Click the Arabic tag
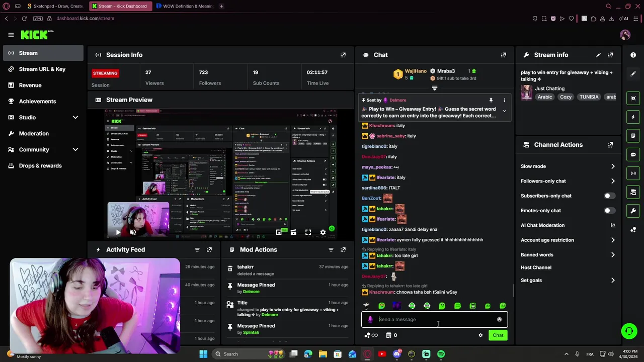 pos(545,97)
